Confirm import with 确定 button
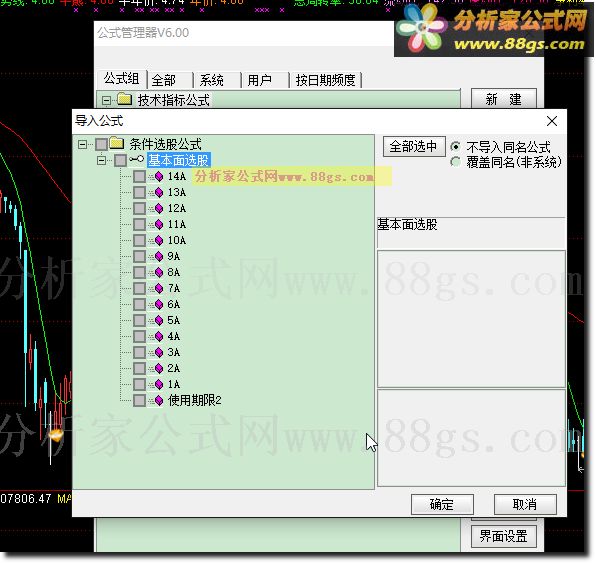The width and height of the screenshot is (596, 563). [442, 504]
